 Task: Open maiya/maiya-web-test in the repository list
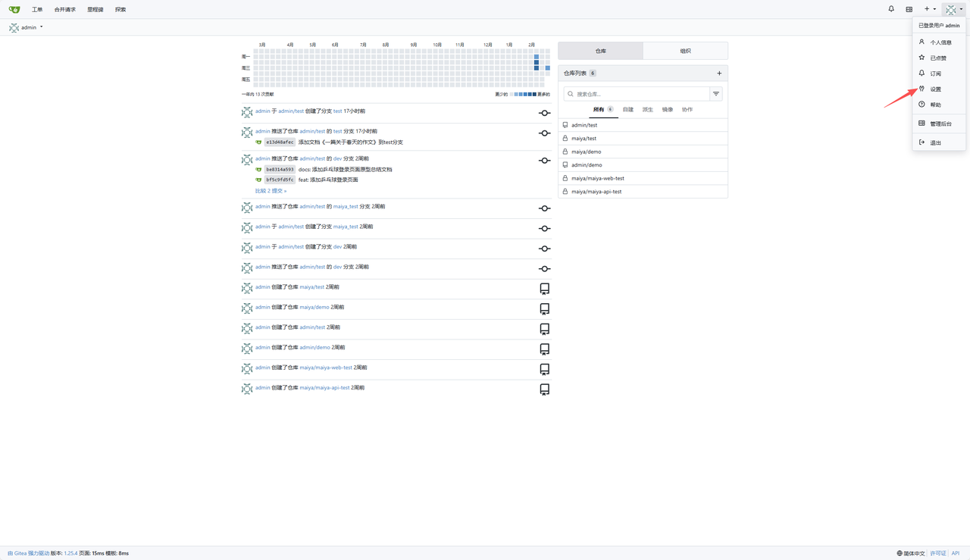(598, 178)
